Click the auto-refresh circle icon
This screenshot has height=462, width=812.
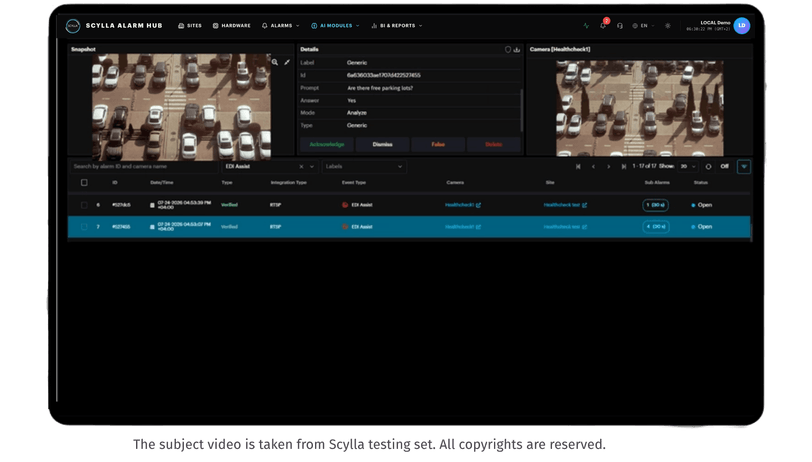(708, 166)
